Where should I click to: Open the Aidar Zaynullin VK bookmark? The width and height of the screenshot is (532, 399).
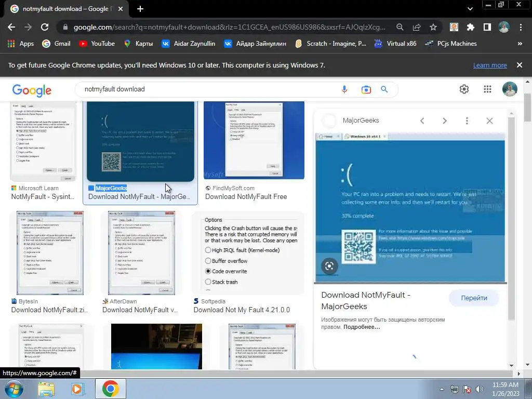[188, 44]
